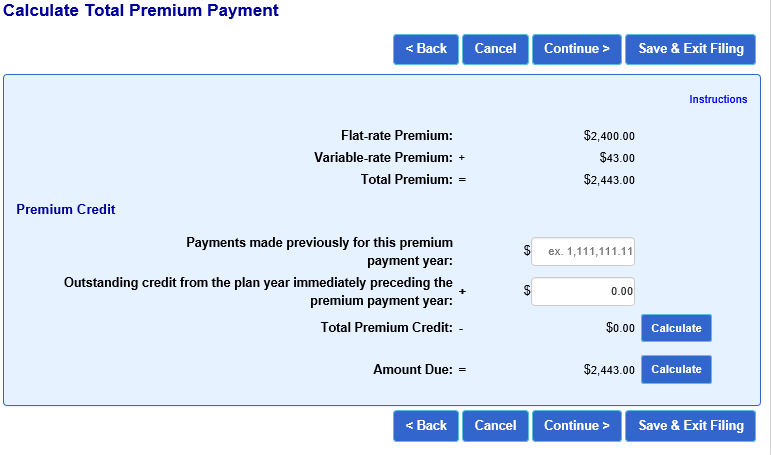Click top 'Save & Exit Filing' button

[x=691, y=49]
